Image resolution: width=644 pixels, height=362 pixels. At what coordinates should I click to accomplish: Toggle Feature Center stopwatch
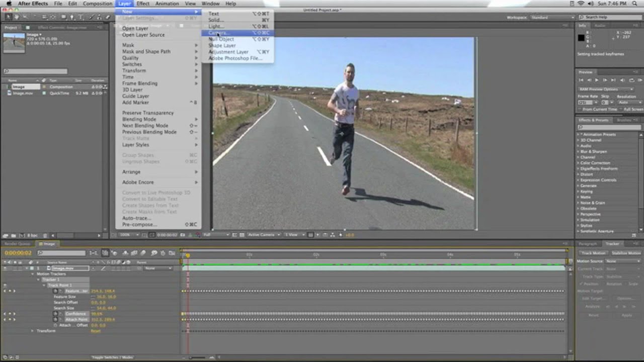pyautogui.click(x=55, y=291)
